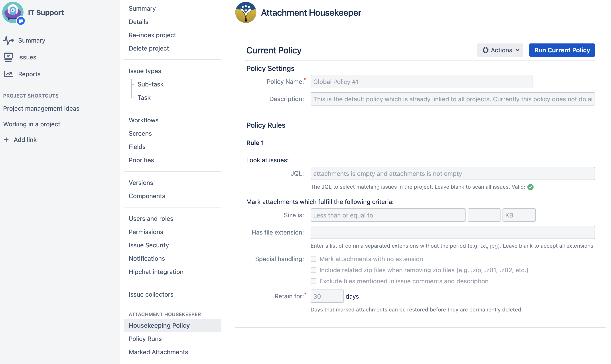
Task: Click the Issues monitor icon
Action: pos(8,57)
